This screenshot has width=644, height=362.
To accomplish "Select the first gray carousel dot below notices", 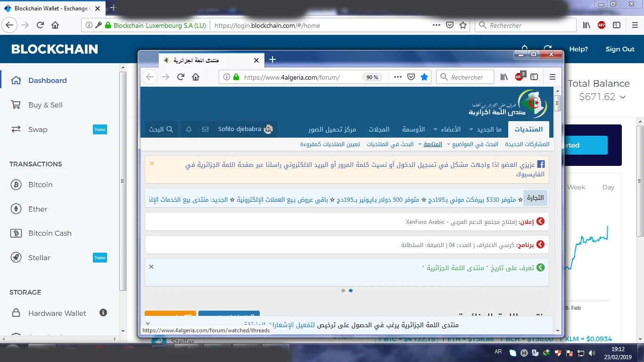I will pos(343,290).
